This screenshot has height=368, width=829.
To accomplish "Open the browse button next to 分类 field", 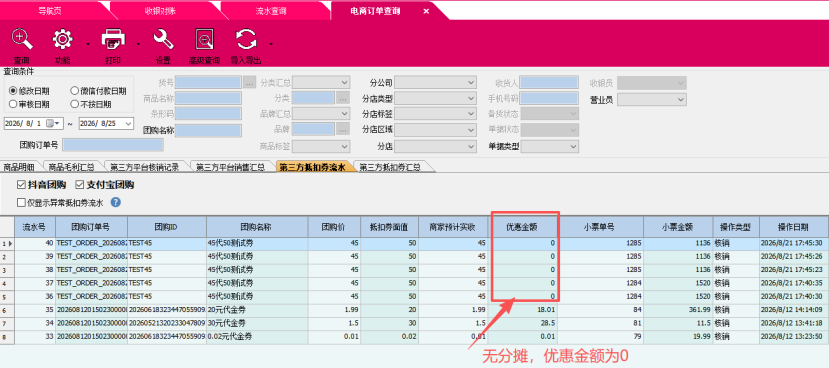I will [343, 98].
